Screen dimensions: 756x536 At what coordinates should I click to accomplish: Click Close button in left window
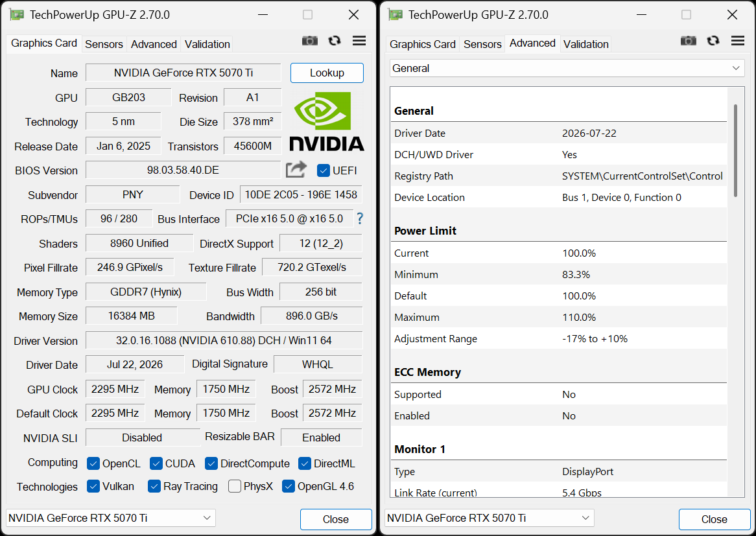(336, 519)
